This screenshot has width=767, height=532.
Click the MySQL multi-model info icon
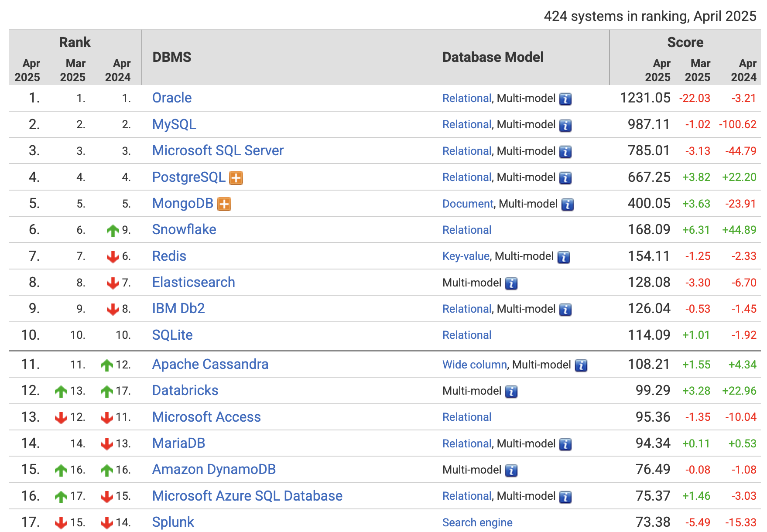pos(565,126)
